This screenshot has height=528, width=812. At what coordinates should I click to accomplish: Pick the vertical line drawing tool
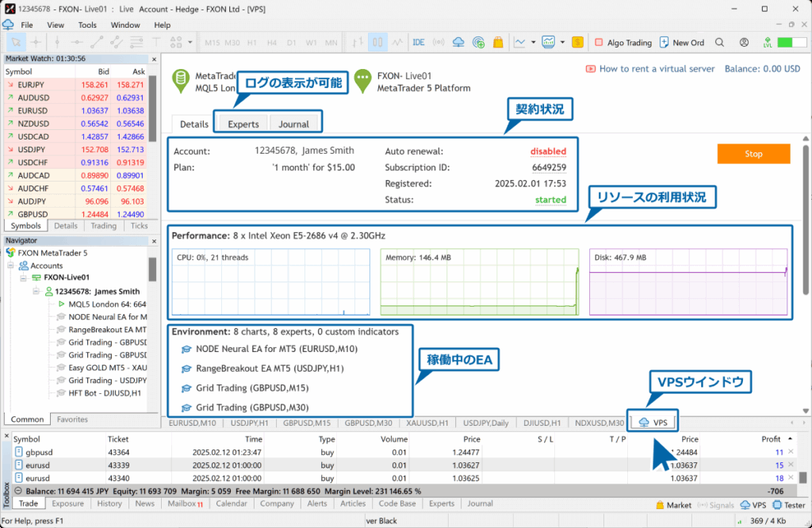pos(57,43)
